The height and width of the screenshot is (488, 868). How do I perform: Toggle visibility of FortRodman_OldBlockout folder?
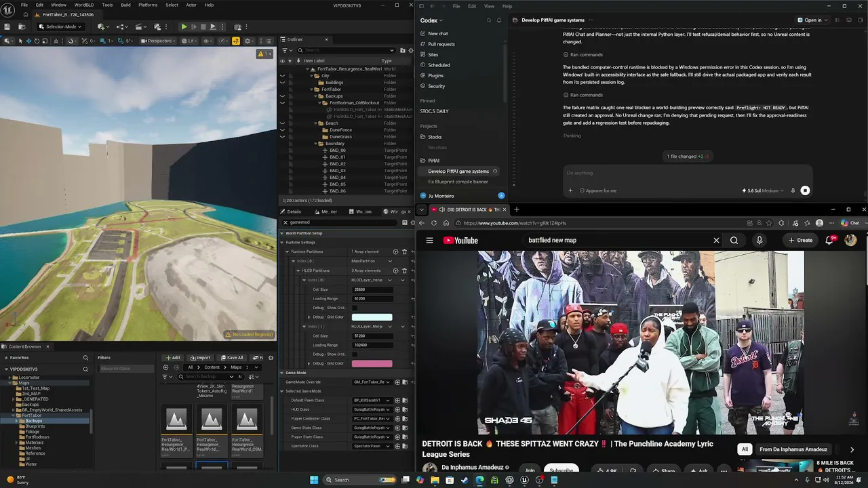click(x=282, y=103)
